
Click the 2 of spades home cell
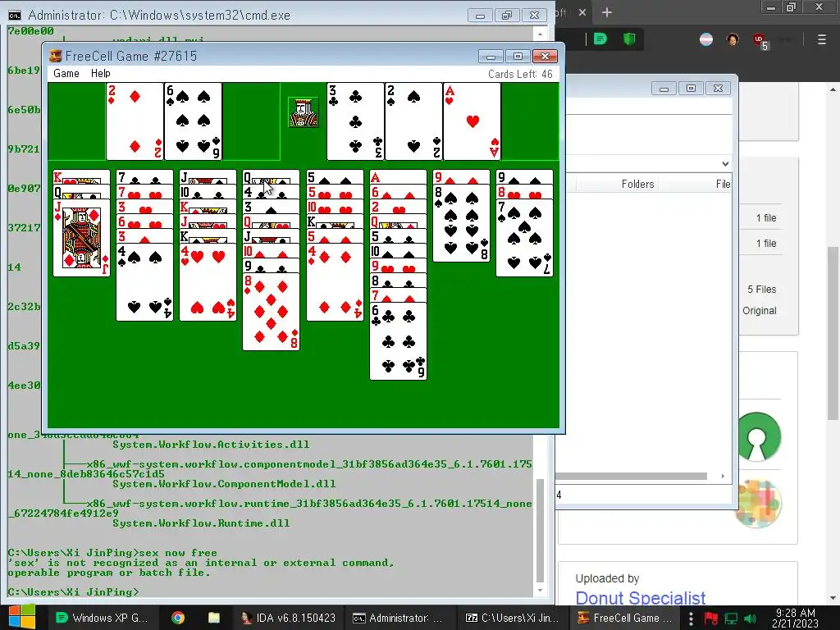point(413,121)
